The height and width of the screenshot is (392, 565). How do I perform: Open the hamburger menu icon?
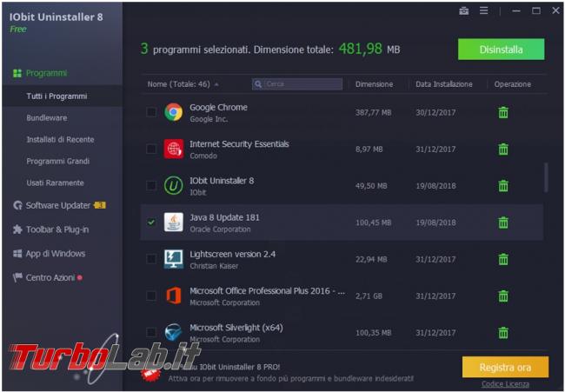pyautogui.click(x=484, y=10)
